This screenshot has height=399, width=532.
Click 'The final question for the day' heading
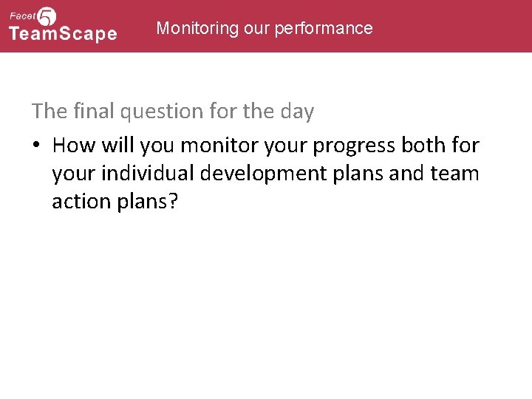pos(173,112)
